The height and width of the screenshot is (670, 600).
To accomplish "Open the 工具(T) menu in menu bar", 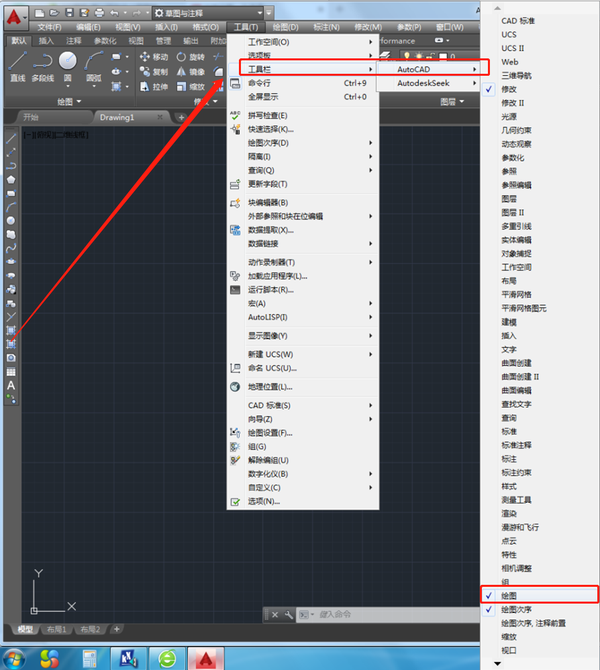I will click(245, 27).
